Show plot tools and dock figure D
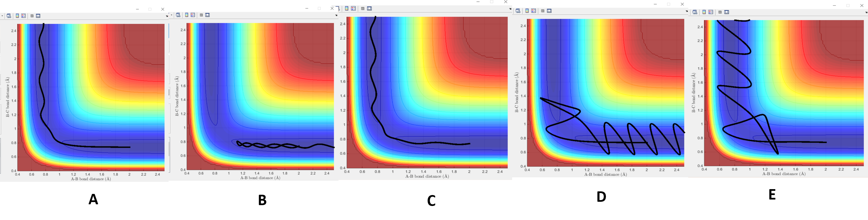 (x=549, y=11)
